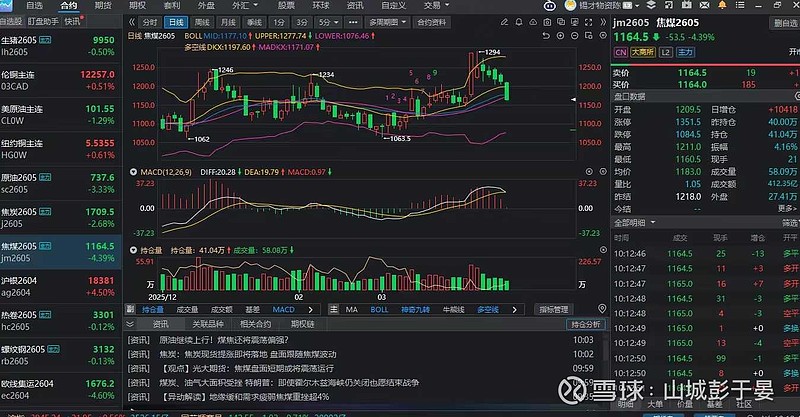Click the latest green candlestick on chart

(507, 91)
